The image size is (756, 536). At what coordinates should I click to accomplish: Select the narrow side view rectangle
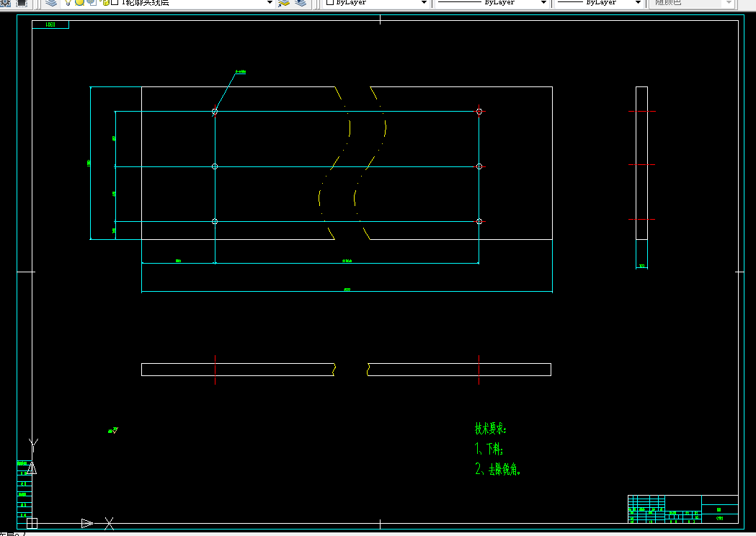coord(641,163)
